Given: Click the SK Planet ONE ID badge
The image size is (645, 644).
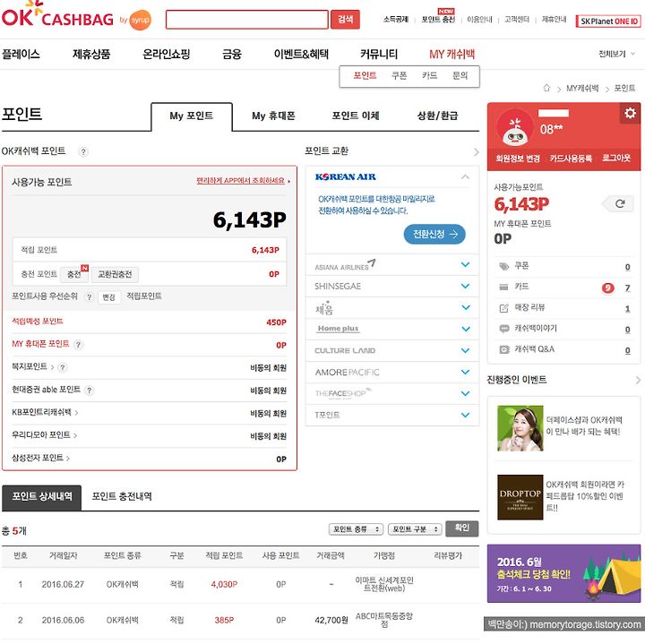Looking at the screenshot, I should [608, 21].
